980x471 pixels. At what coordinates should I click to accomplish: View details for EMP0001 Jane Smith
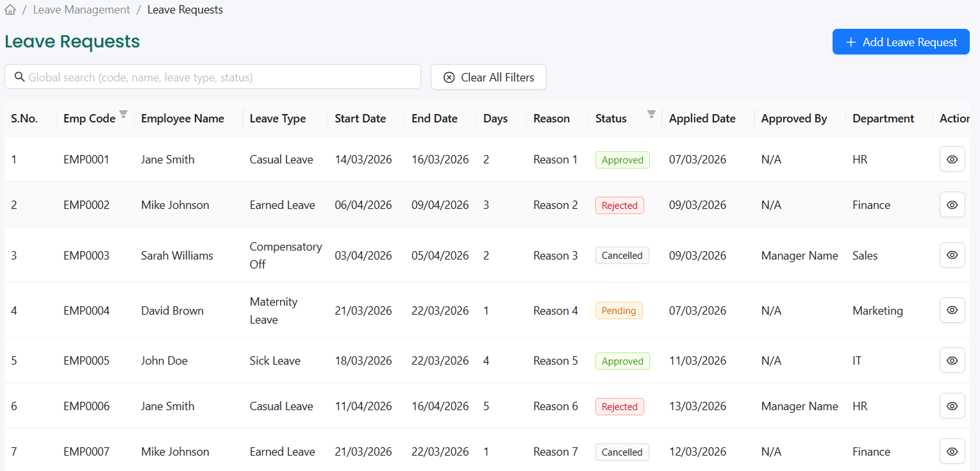(952, 160)
